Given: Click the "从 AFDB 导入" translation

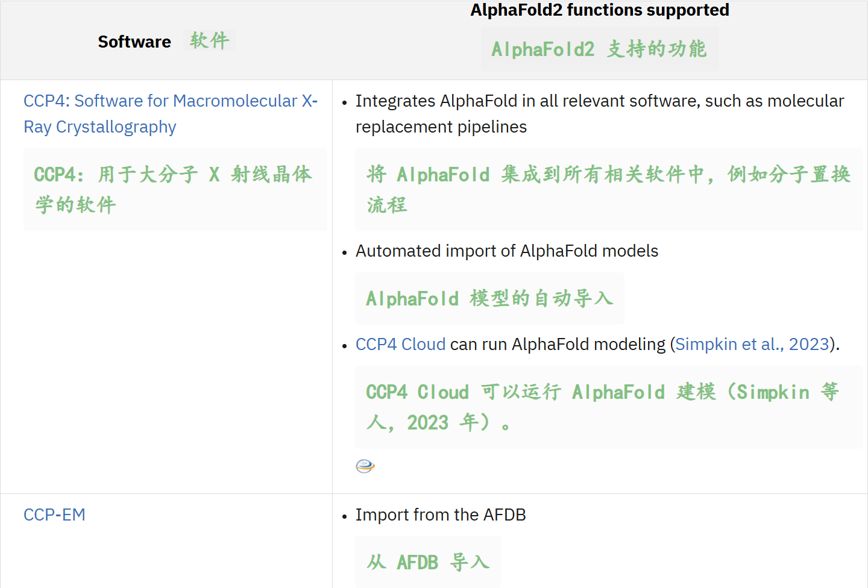Looking at the screenshot, I should pos(428,562).
